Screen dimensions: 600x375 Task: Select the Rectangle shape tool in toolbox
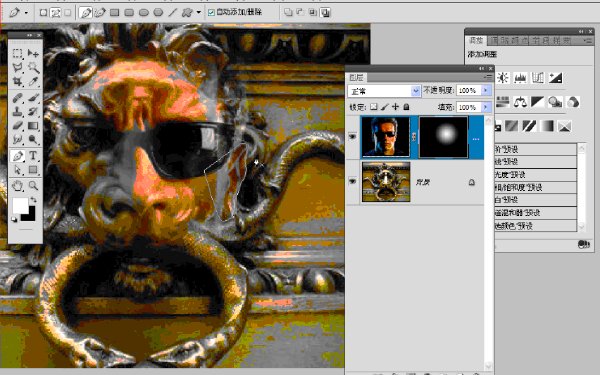[33, 170]
